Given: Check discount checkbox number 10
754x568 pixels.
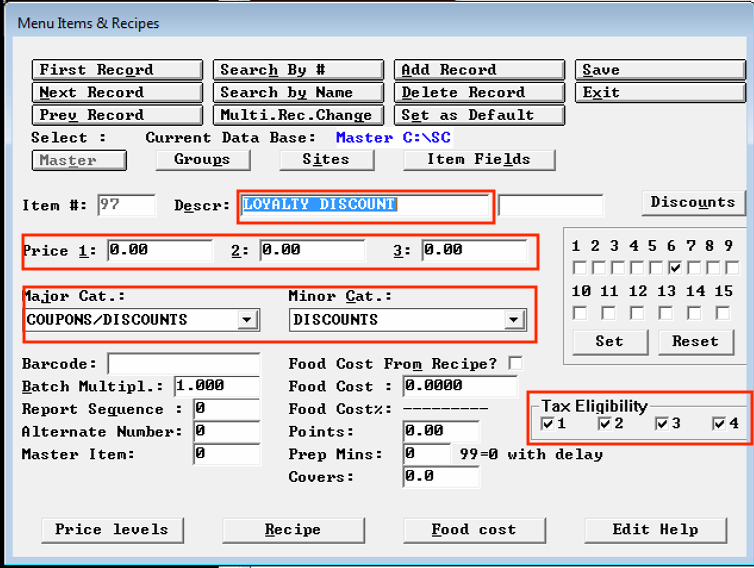Looking at the screenshot, I should click(580, 314).
